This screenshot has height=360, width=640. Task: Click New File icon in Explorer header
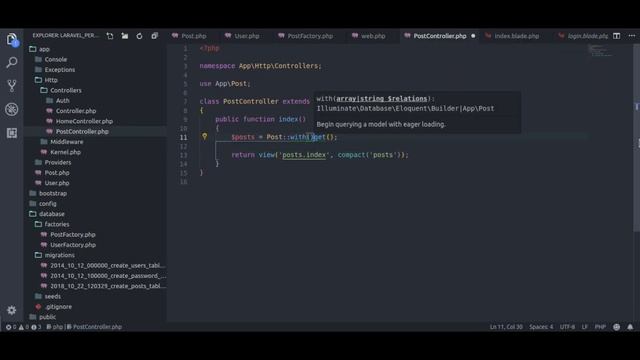[x=110, y=36]
